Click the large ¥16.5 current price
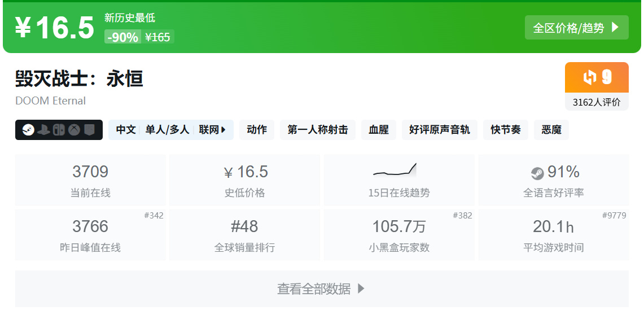Image resolution: width=644 pixels, height=319 pixels. (x=55, y=28)
